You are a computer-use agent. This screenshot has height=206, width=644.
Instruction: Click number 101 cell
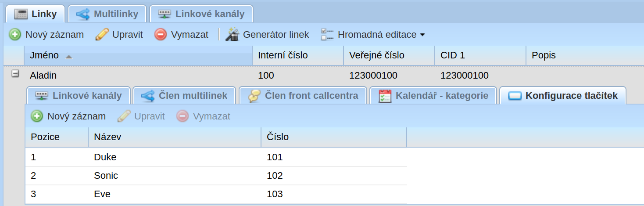tap(334, 157)
